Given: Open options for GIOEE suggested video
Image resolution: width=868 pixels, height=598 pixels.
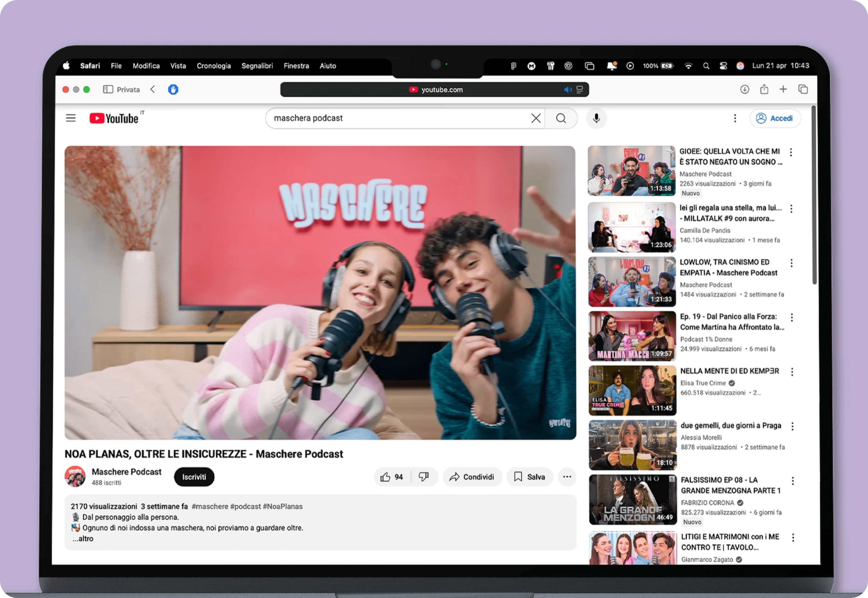Looking at the screenshot, I should coord(791,152).
